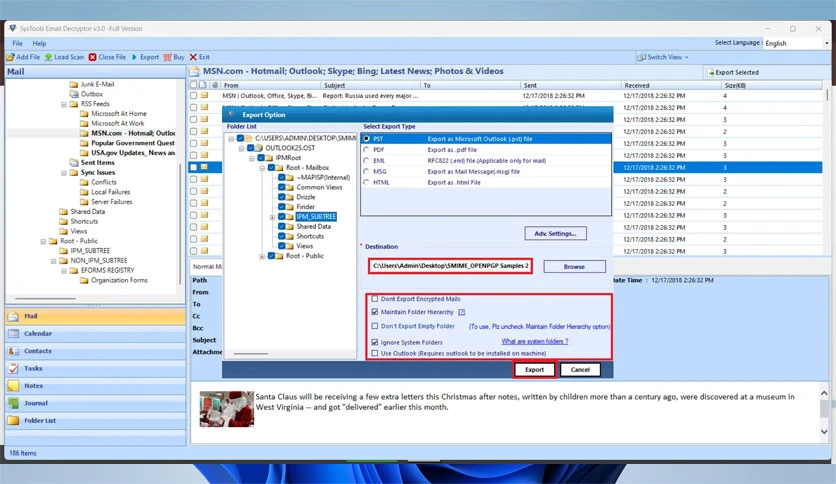Click the Journal pane icon

(13, 403)
